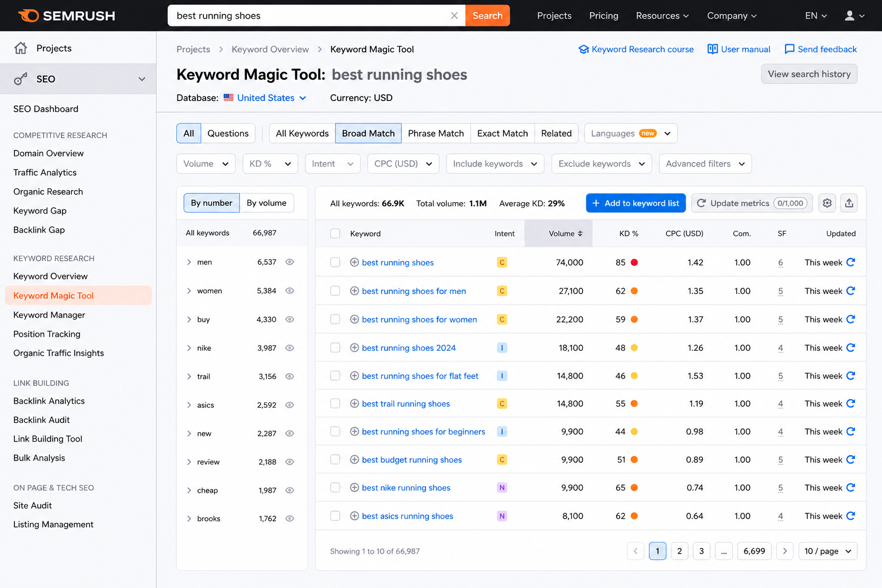Click the export upload icon
This screenshot has width=882, height=588.
[x=849, y=203]
